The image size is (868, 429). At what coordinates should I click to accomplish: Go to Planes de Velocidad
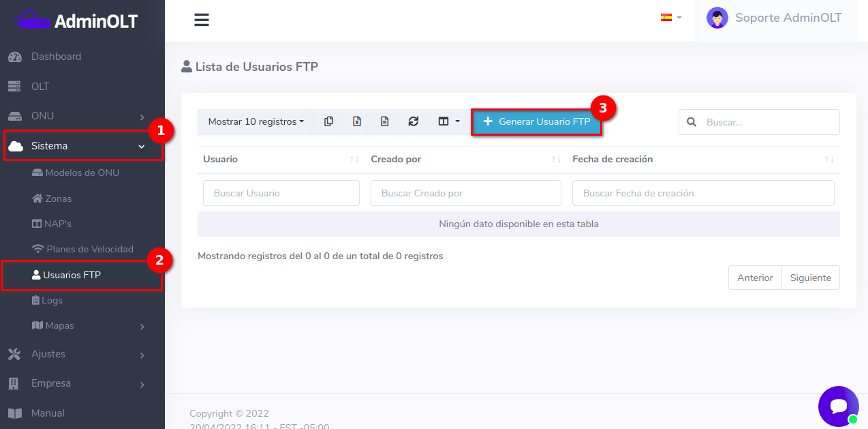tap(89, 249)
